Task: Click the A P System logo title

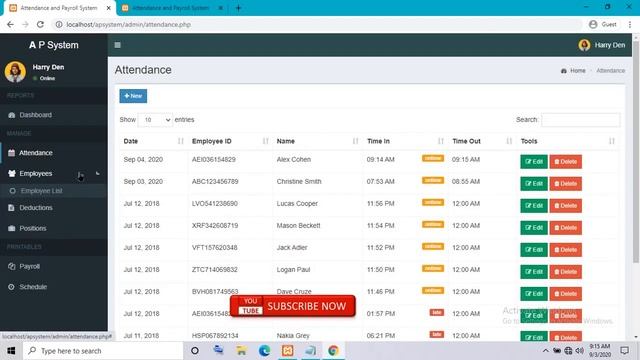Action: pos(54,45)
